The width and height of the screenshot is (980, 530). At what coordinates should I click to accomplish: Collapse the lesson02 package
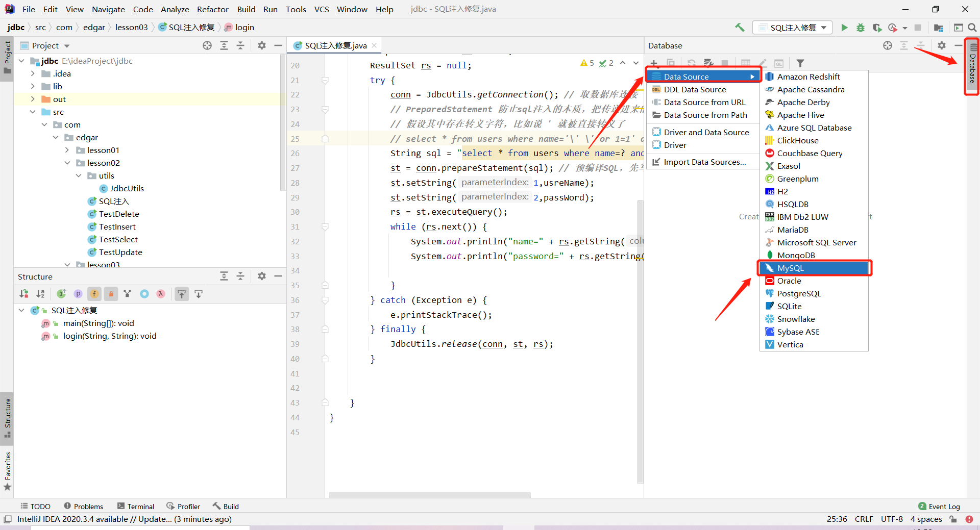(x=67, y=163)
